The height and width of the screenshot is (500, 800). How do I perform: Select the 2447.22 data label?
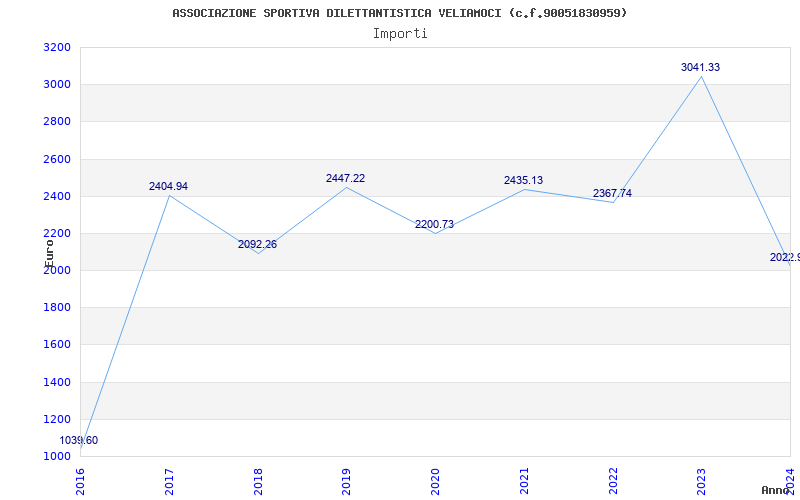pyautogui.click(x=345, y=179)
